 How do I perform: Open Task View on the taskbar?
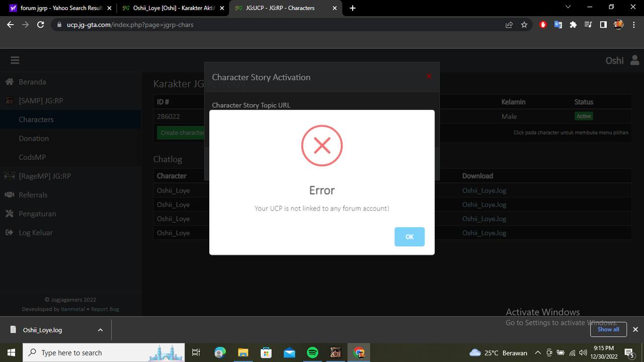(196, 352)
